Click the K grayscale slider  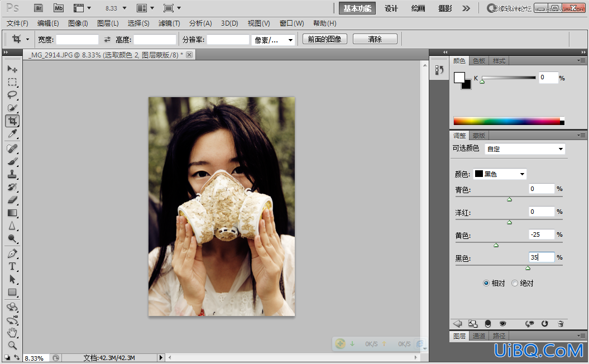pos(509,78)
